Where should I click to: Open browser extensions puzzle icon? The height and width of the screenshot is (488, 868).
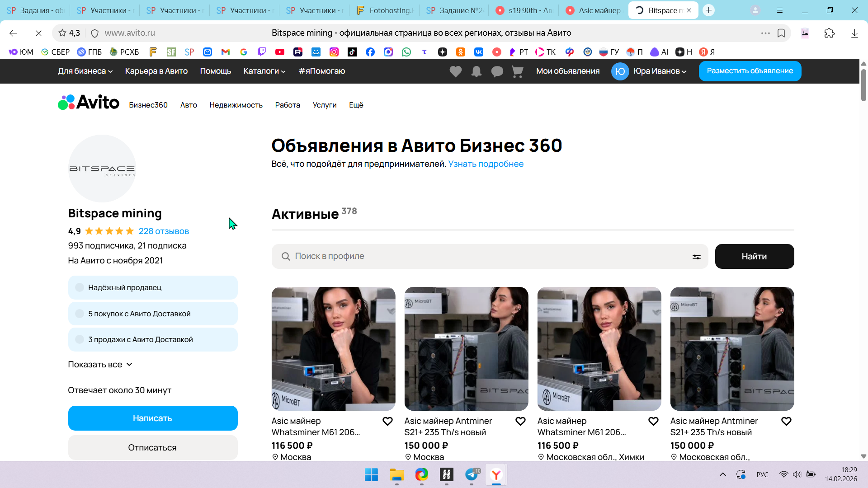829,33
